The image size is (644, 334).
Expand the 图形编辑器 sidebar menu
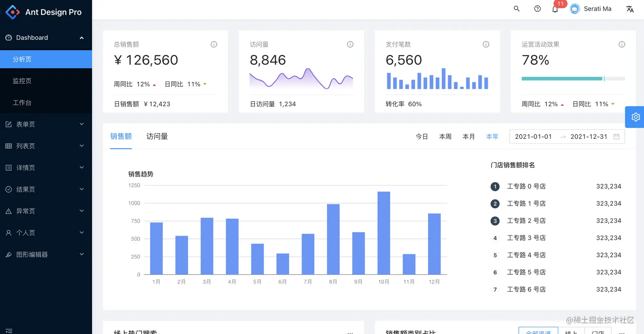tap(46, 254)
